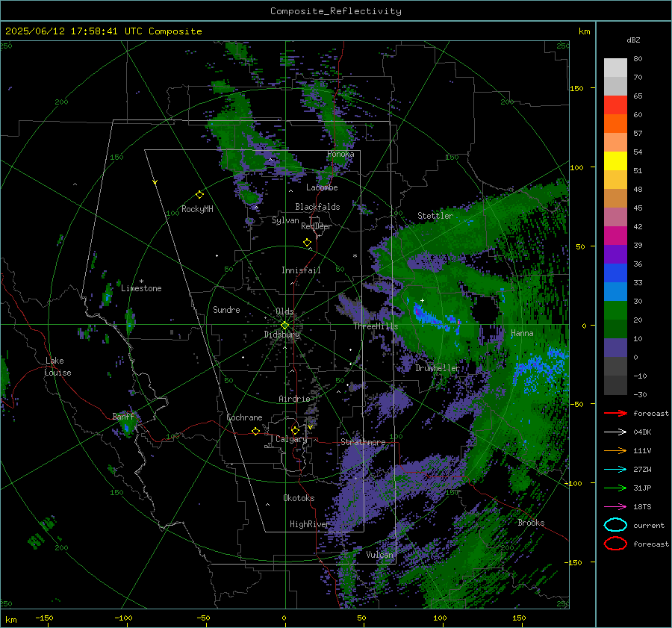Click the yellow diamond marker near RockyMH
The width and height of the screenshot is (672, 628).
[x=199, y=195]
